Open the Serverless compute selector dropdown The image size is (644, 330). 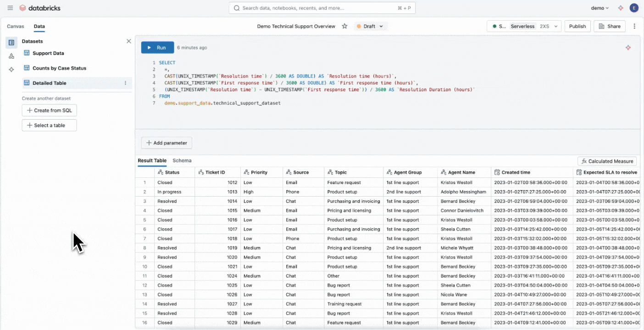(524, 26)
